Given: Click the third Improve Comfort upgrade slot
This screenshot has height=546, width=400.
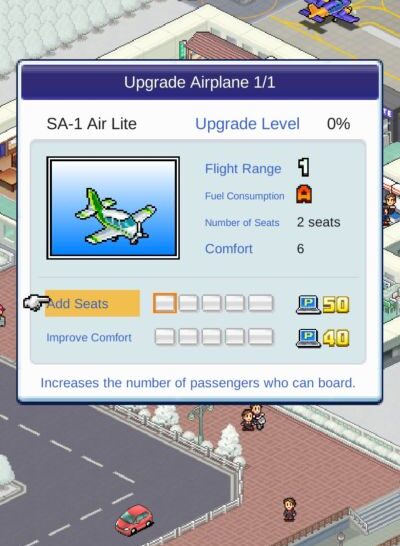Looking at the screenshot, I should [x=211, y=337].
